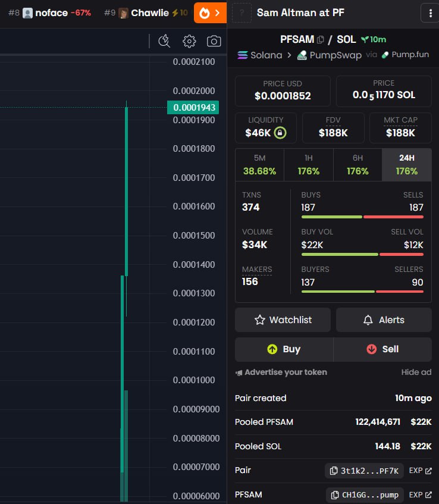The height and width of the screenshot is (504, 439).
Task: Open explorer link for PFSAM row
Action: (x=420, y=494)
